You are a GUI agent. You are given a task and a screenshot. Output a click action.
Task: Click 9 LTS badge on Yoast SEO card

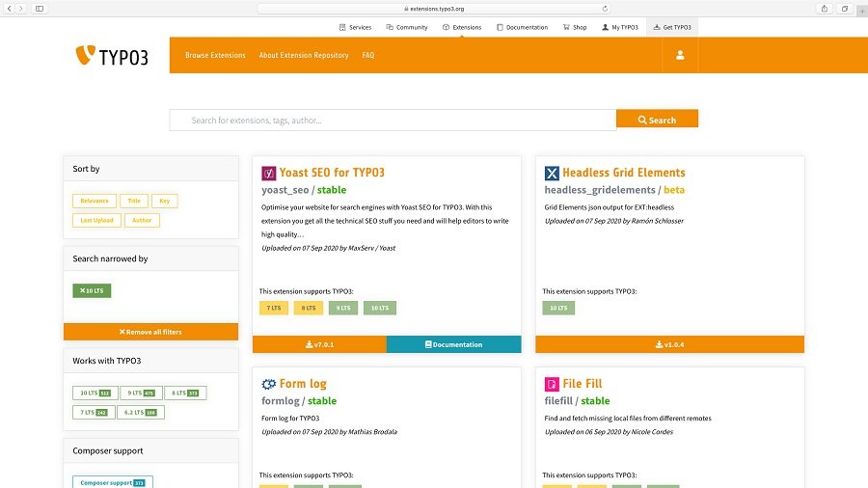pyautogui.click(x=343, y=308)
